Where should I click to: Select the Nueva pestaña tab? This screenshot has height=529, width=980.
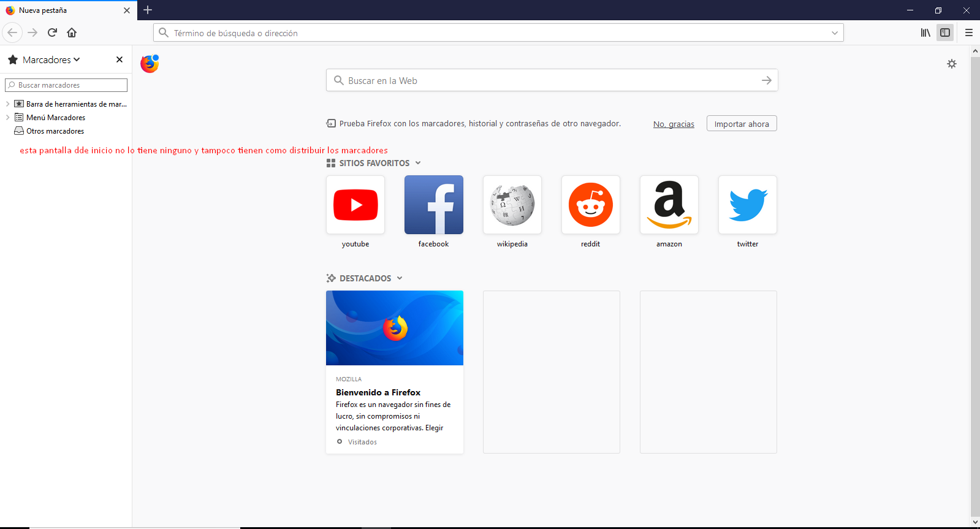[x=67, y=10]
